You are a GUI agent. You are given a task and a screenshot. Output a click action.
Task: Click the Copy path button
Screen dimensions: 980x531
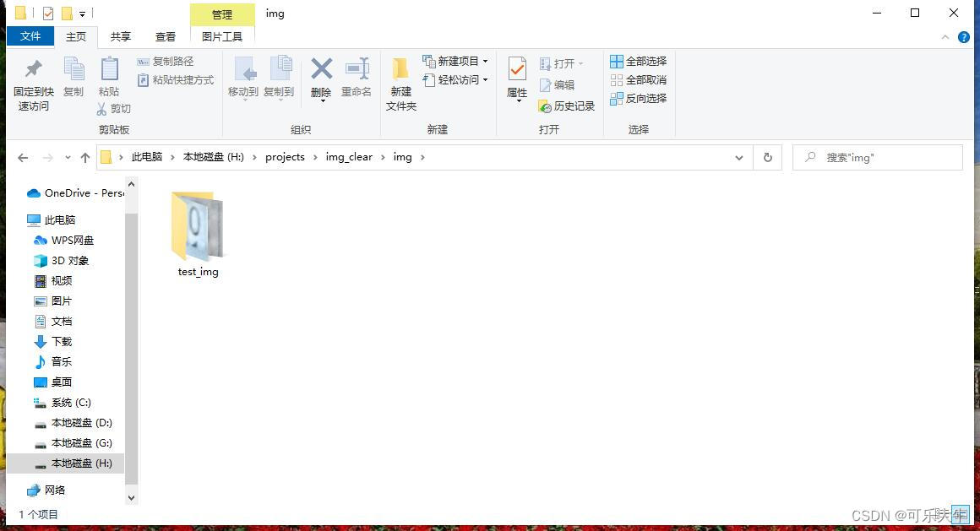[166, 61]
